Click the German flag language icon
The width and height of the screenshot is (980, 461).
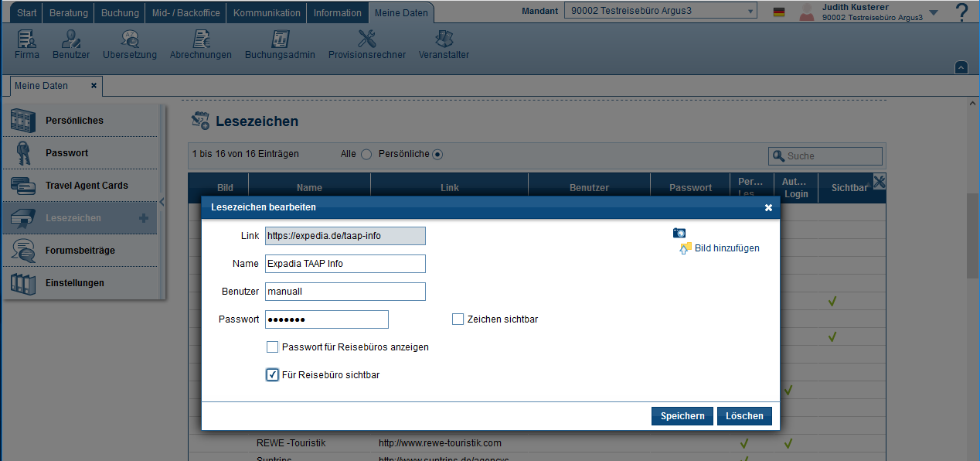coord(779,12)
